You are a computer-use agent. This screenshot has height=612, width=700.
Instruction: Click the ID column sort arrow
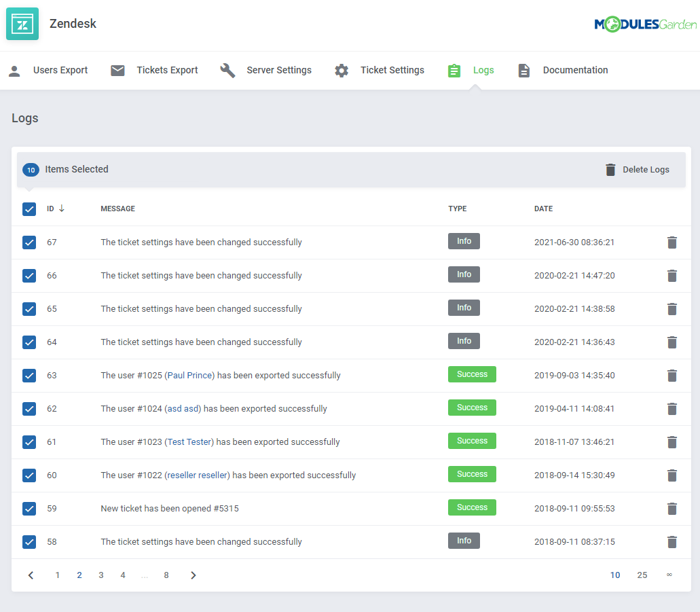(x=62, y=208)
